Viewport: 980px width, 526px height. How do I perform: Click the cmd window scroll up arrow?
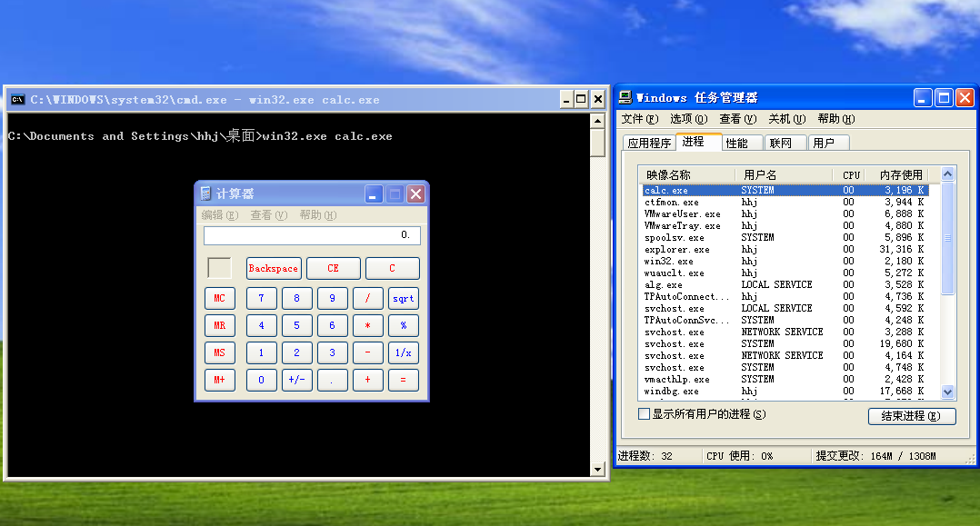coord(597,121)
